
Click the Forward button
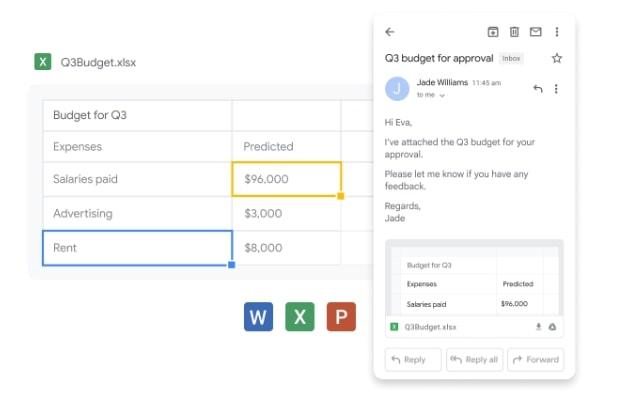(x=536, y=360)
